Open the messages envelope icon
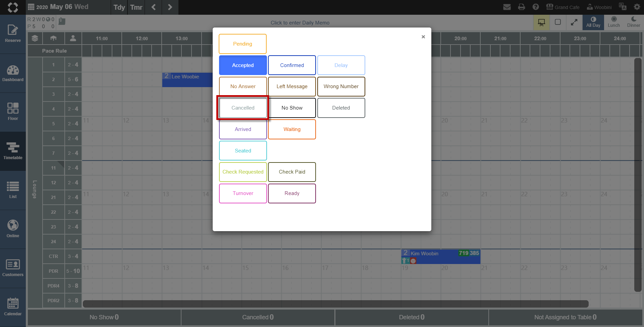 (507, 7)
